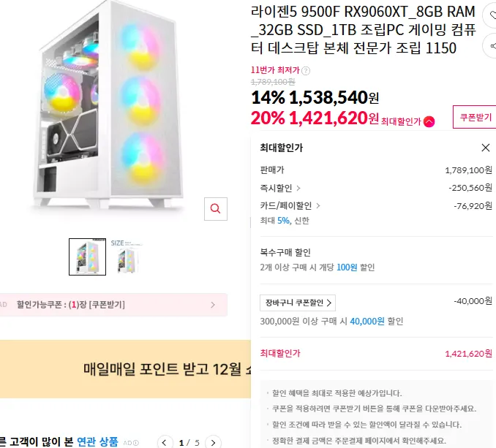This screenshot has height=448, width=496.
Task: Open the 장바구니 쿠폰할인 option
Action: 298,303
